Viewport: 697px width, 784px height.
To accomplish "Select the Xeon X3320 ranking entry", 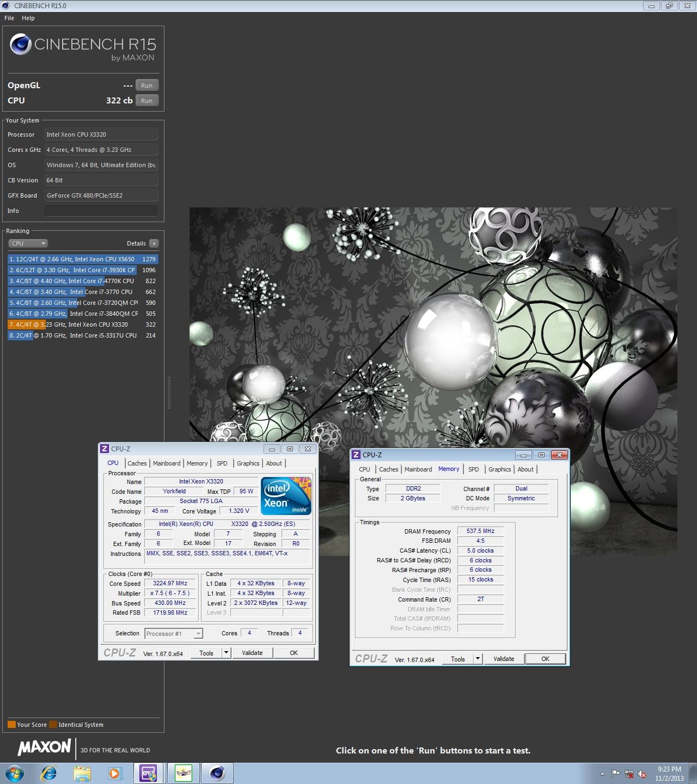I will (83, 324).
